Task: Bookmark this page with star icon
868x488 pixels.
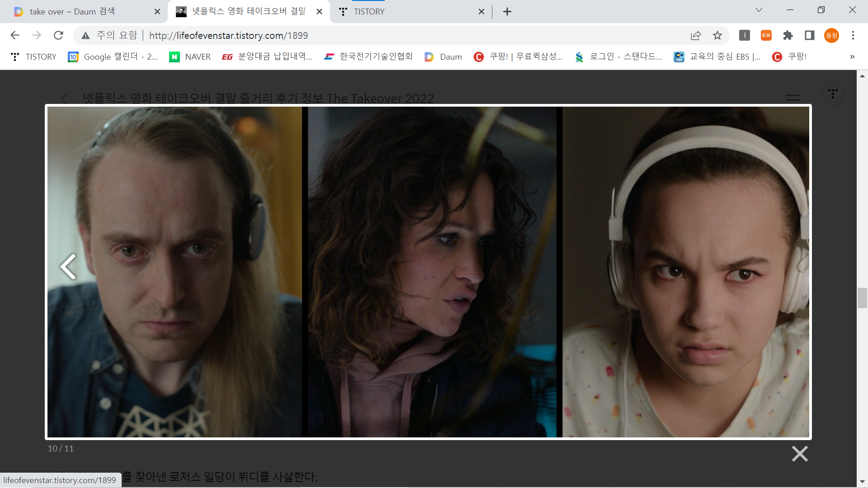Action: [717, 35]
